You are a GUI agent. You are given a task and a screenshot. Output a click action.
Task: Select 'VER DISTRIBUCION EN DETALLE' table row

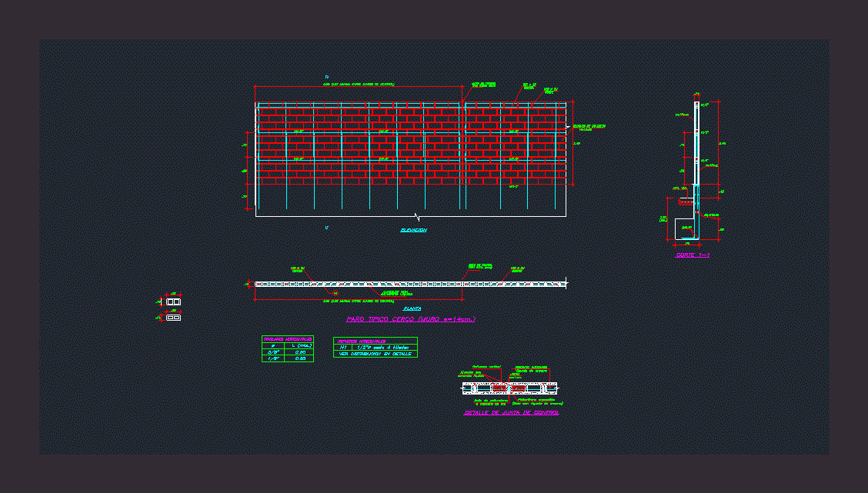(376, 354)
